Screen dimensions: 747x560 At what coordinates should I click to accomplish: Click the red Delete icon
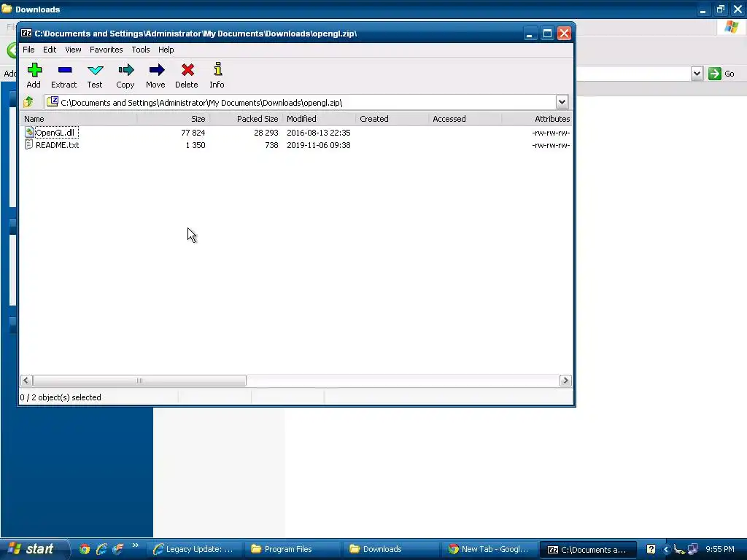[187, 75]
